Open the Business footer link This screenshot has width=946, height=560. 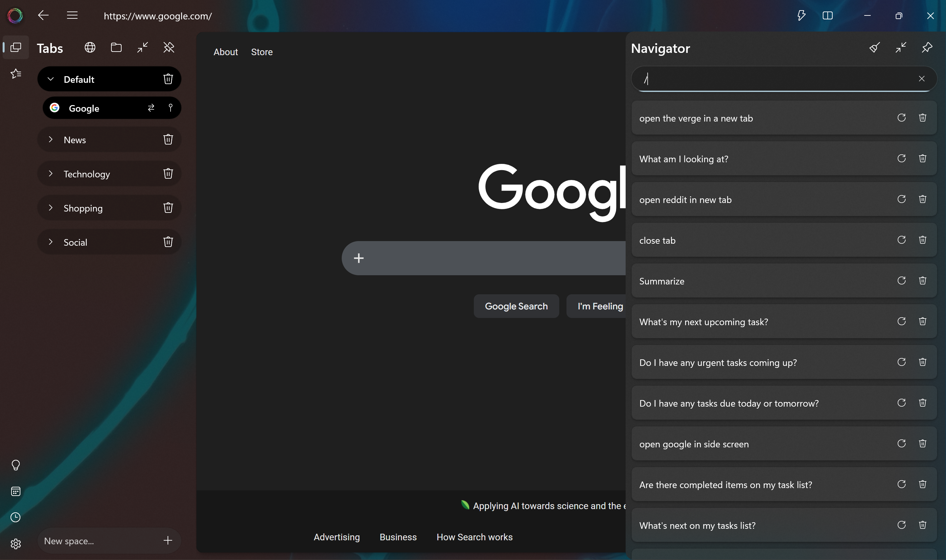pos(398,537)
